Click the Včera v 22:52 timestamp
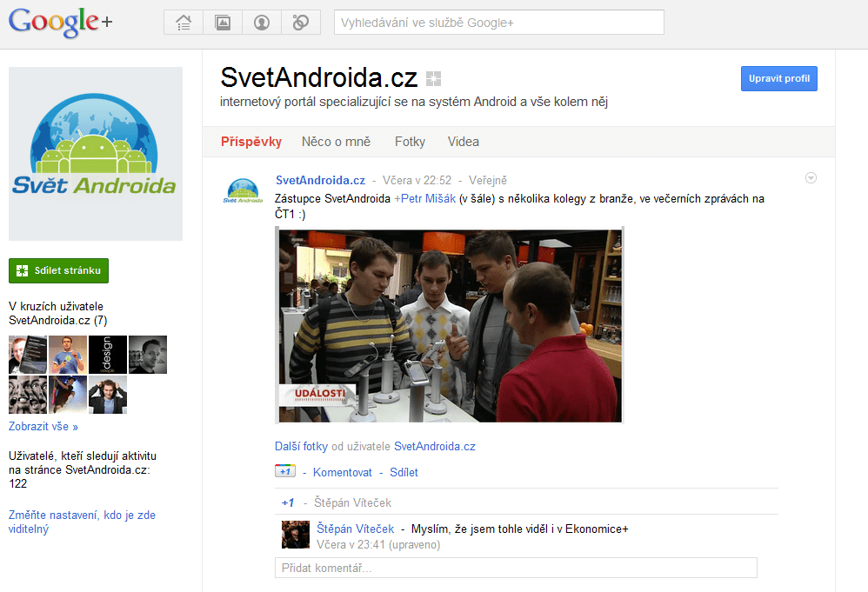 point(417,180)
